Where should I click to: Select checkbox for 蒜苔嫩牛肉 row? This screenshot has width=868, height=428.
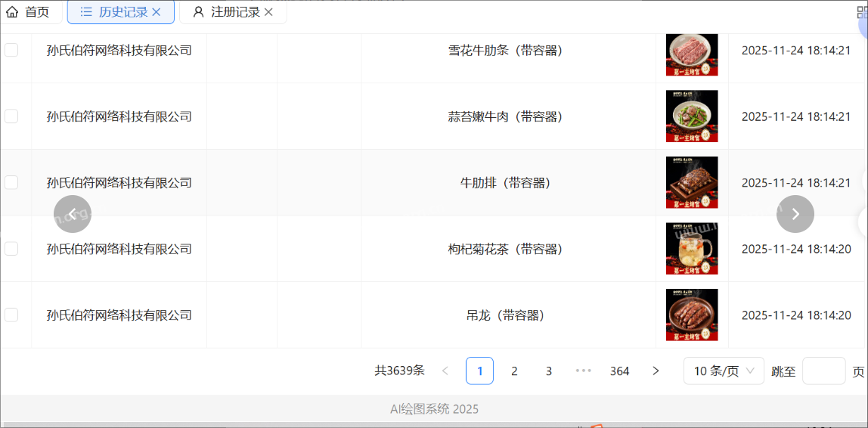(11, 116)
